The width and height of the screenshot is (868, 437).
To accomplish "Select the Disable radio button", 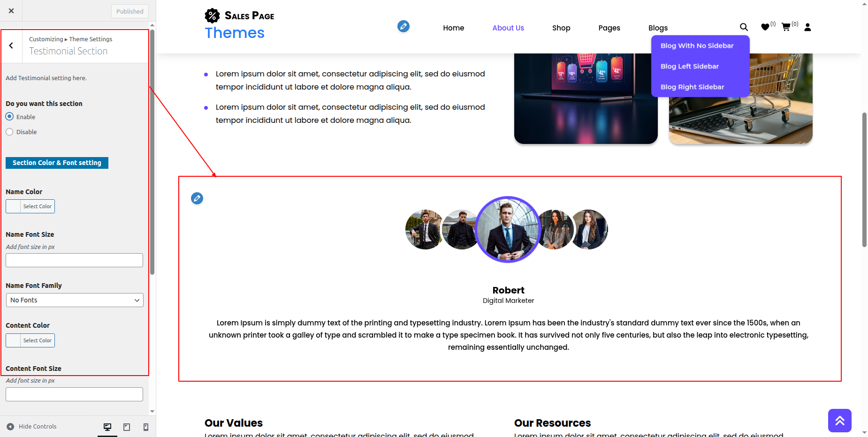I will click(9, 132).
